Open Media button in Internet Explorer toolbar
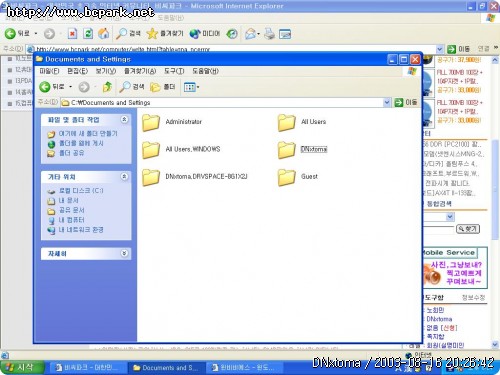Screen dimensions: 500x375 205,34
